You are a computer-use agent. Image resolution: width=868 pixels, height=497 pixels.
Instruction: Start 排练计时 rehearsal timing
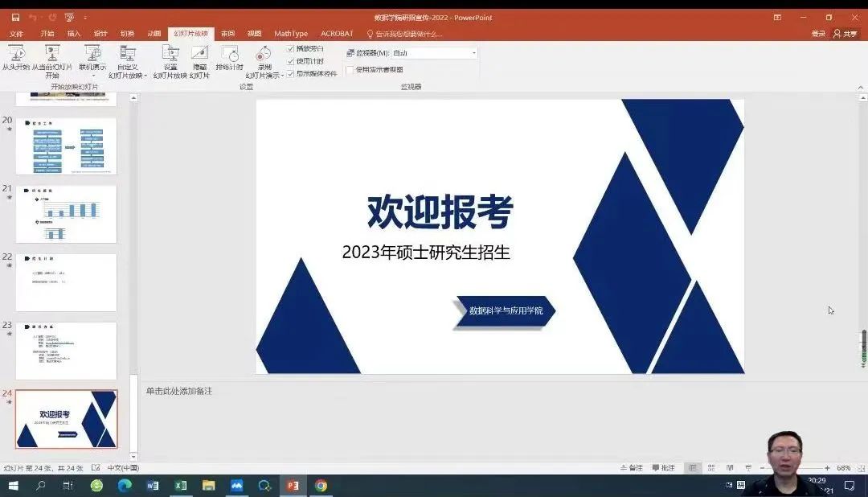(230, 54)
